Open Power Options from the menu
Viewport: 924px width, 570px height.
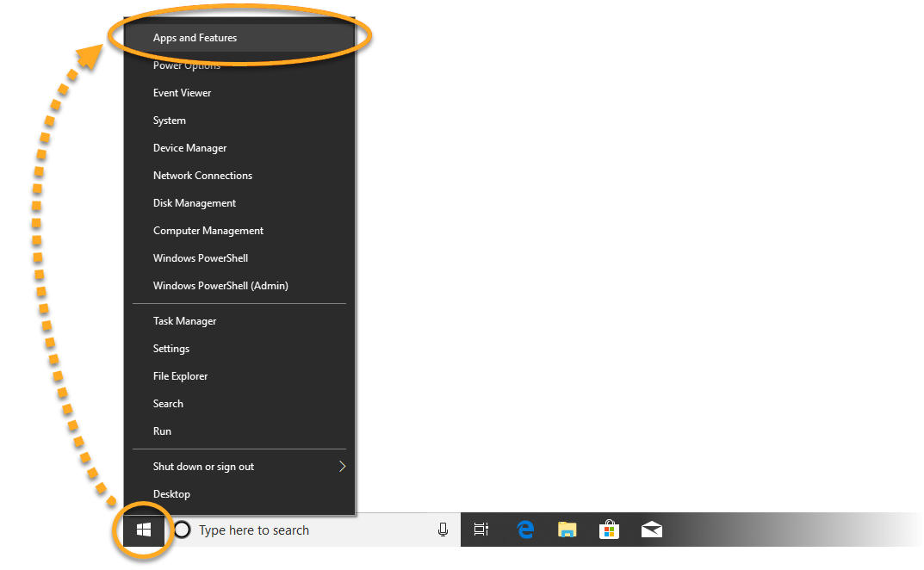point(187,66)
